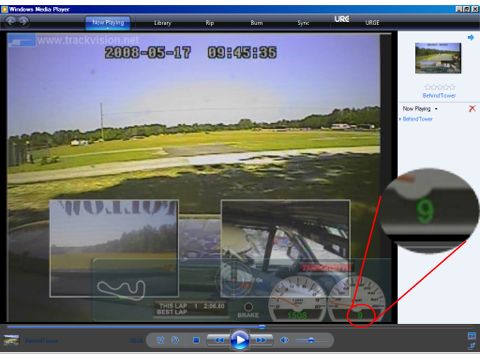
Task: Toggle shuffle mode in playback controls
Action: tap(160, 340)
